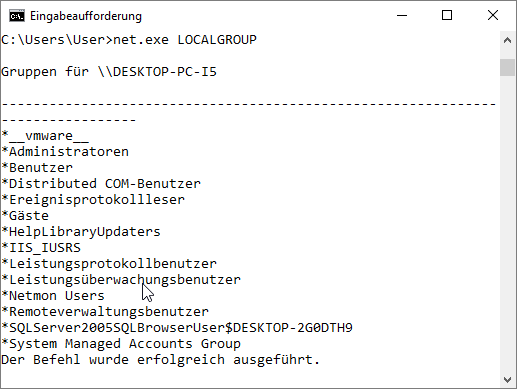Click the SQLServer2005SQLBrowserUser group line

coord(177,328)
